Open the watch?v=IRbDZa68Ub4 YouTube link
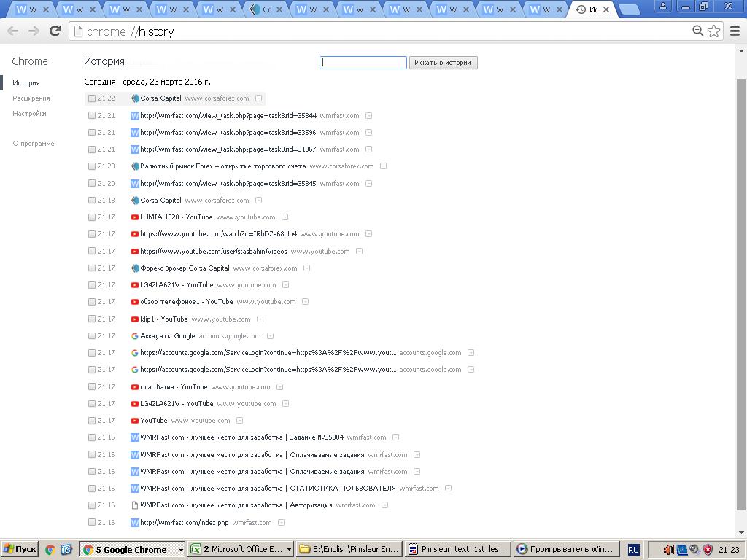This screenshot has width=747, height=560. (218, 234)
